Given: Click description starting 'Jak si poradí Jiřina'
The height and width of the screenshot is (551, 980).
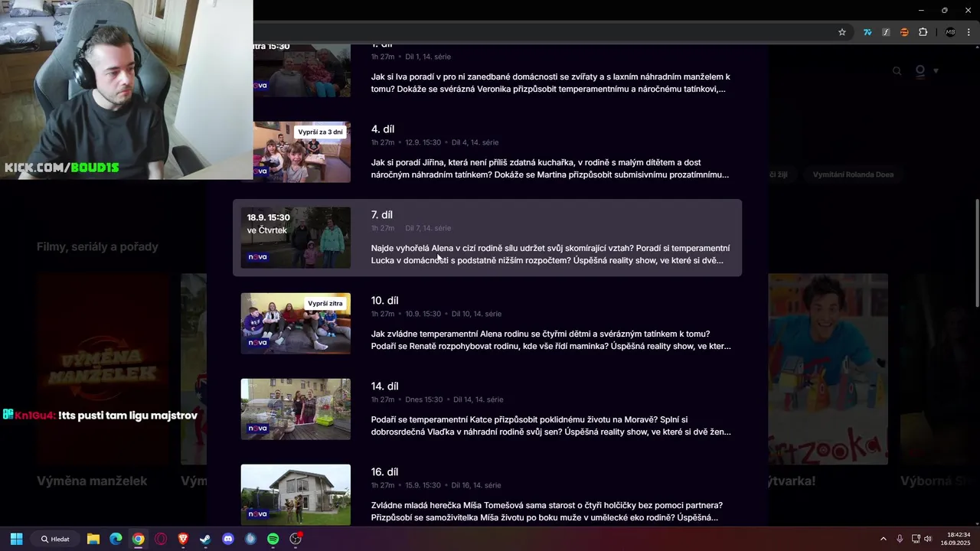Looking at the screenshot, I should pyautogui.click(x=550, y=168).
